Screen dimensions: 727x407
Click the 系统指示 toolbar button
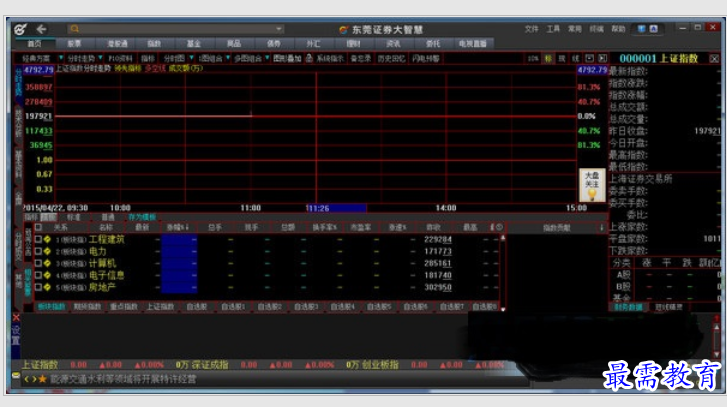click(x=330, y=58)
